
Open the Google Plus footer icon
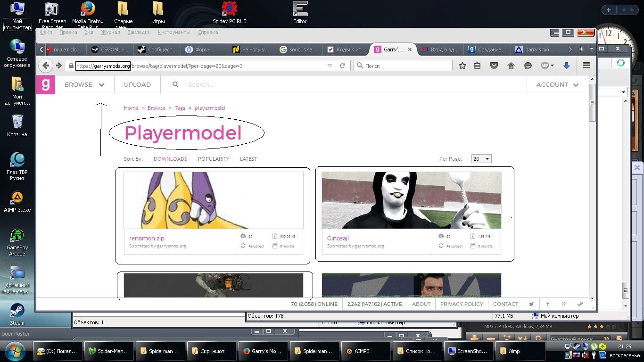564,304
